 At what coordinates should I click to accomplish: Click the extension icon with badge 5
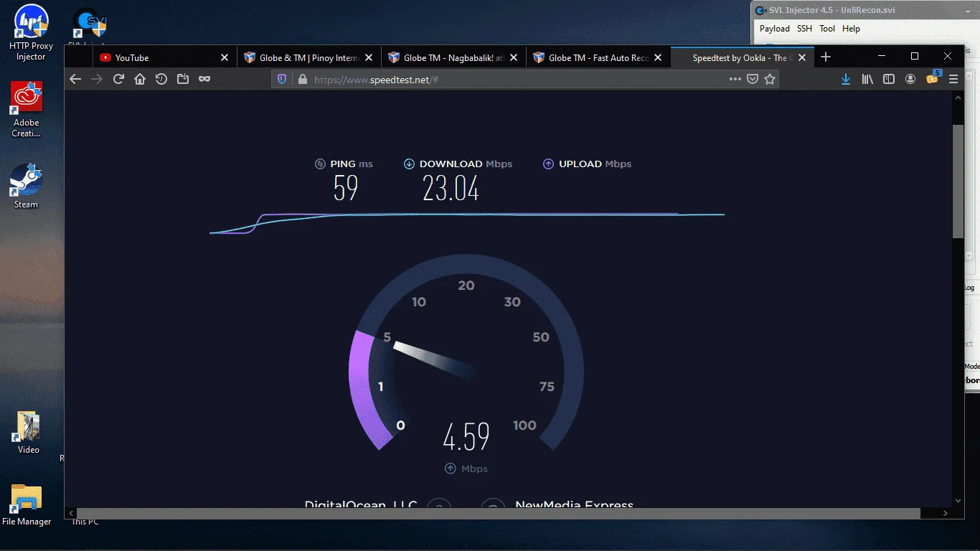pyautogui.click(x=933, y=77)
